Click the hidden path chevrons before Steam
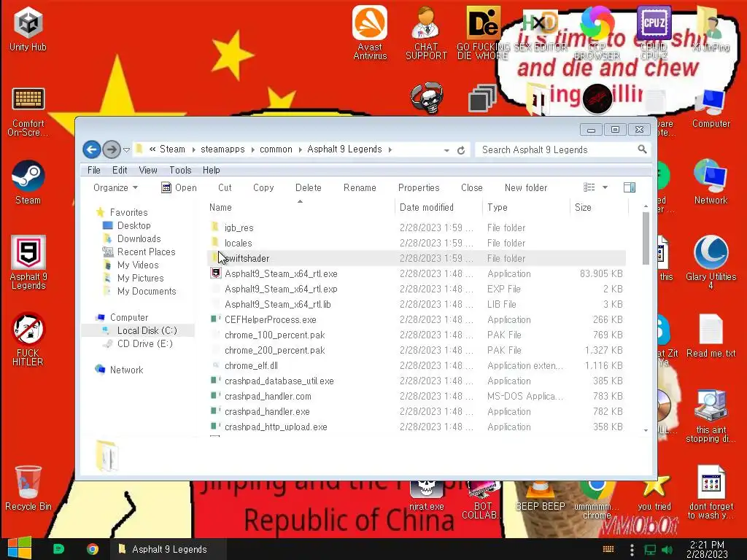The width and height of the screenshot is (747, 560). coord(152,149)
